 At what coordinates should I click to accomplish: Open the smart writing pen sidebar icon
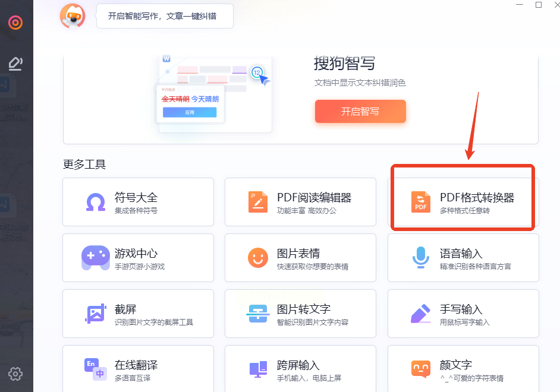[x=15, y=64]
